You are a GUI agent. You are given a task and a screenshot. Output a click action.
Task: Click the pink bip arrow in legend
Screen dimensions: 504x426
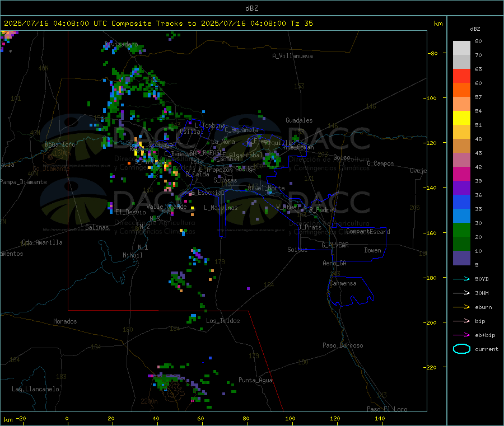[461, 321]
